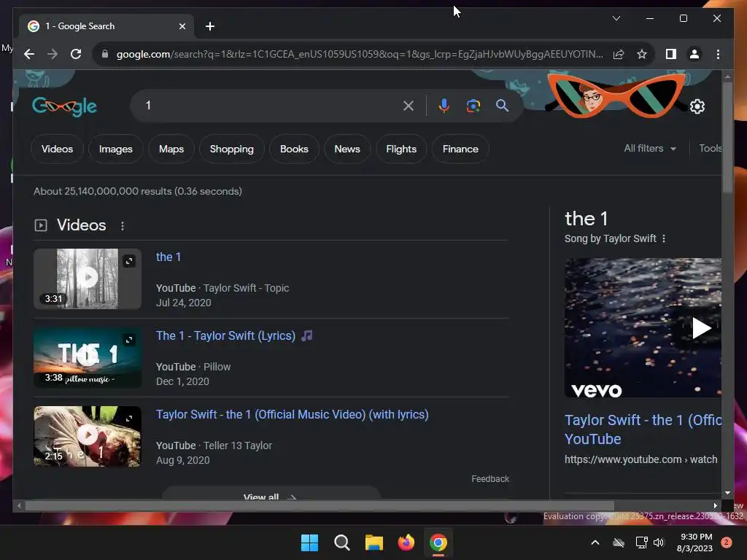This screenshot has width=747, height=560.
Task: Switch to News results
Action: click(347, 149)
